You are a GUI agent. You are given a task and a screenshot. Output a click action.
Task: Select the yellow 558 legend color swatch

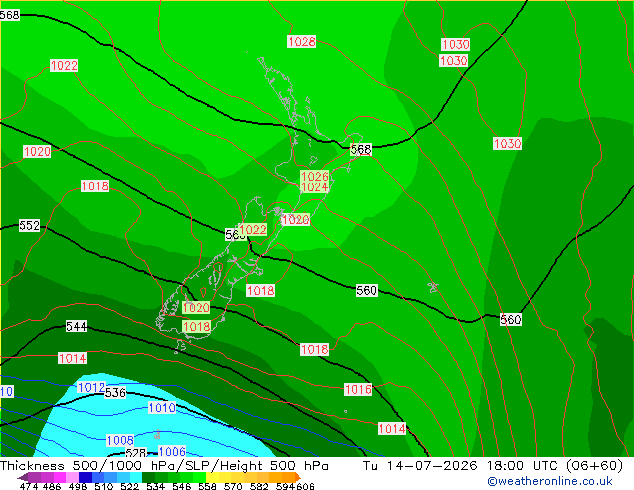pos(212,477)
